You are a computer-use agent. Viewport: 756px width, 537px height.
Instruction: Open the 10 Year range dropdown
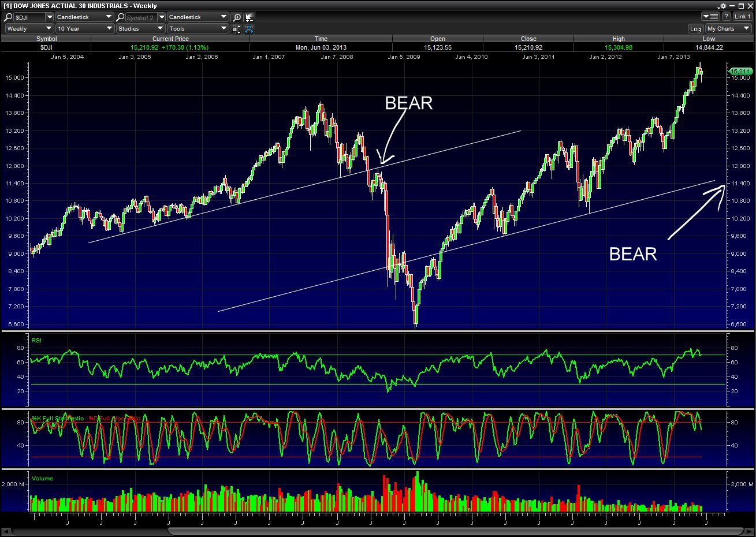coord(84,28)
